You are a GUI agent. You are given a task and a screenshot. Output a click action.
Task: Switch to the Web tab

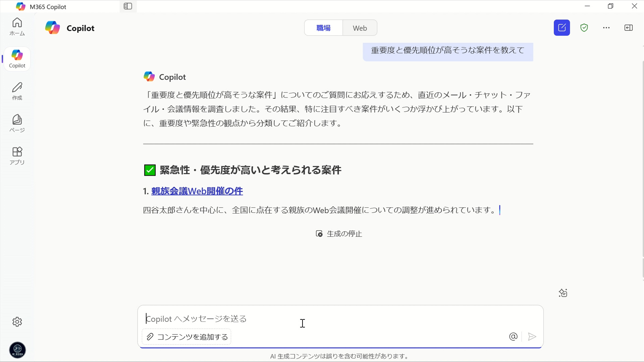point(360,28)
